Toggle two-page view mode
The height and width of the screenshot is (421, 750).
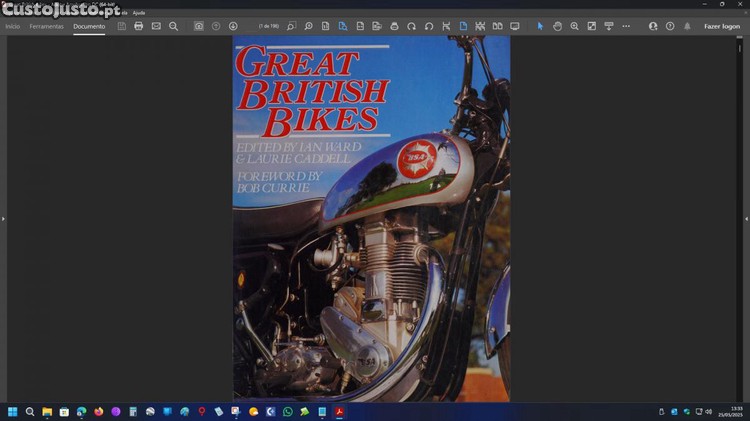497,26
